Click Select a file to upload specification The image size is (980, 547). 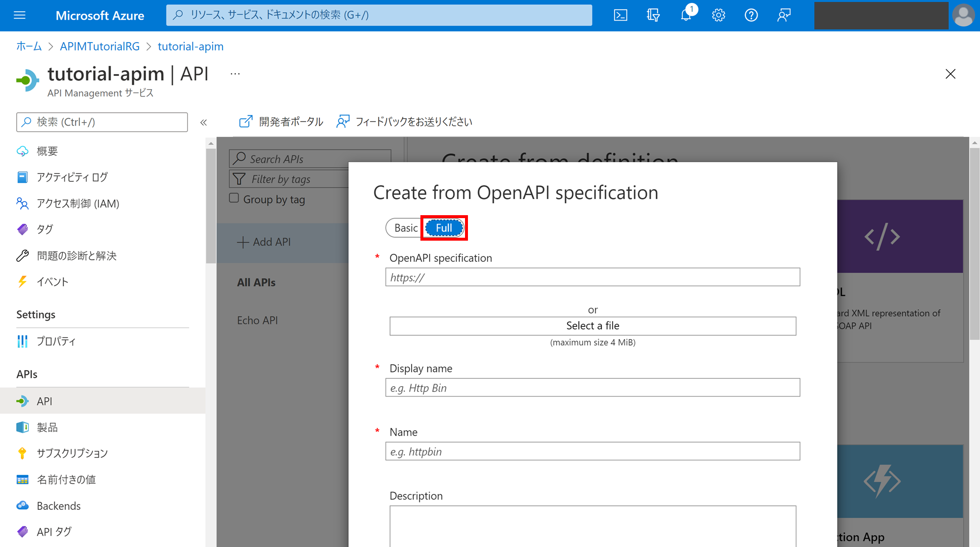592,325
